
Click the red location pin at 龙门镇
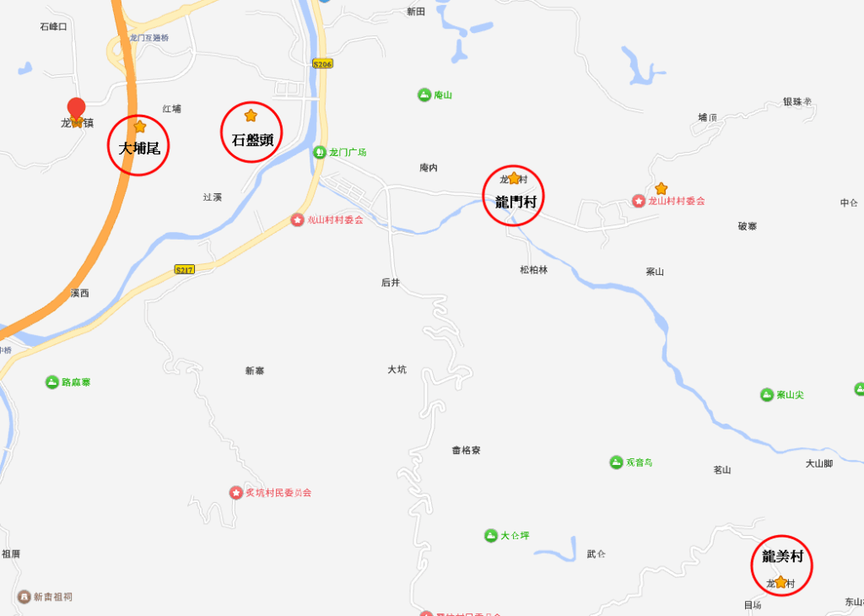point(76,109)
